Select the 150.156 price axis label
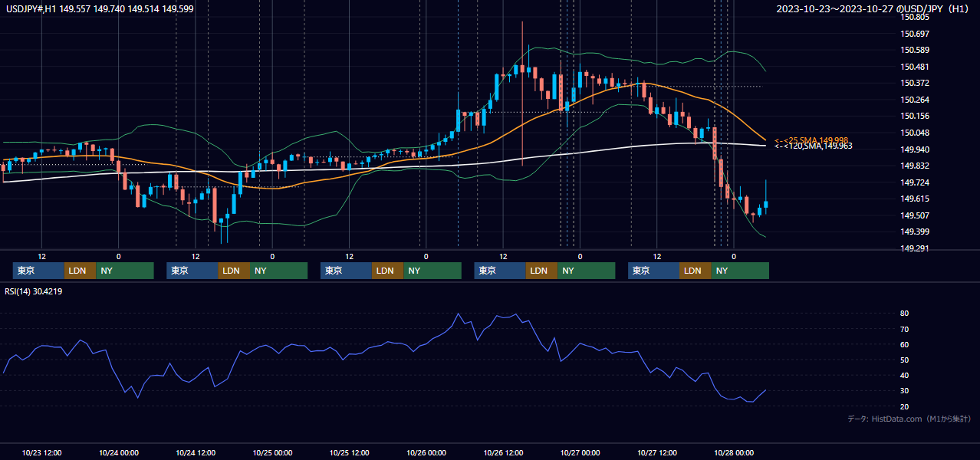Image resolution: width=980 pixels, height=460 pixels. click(914, 116)
